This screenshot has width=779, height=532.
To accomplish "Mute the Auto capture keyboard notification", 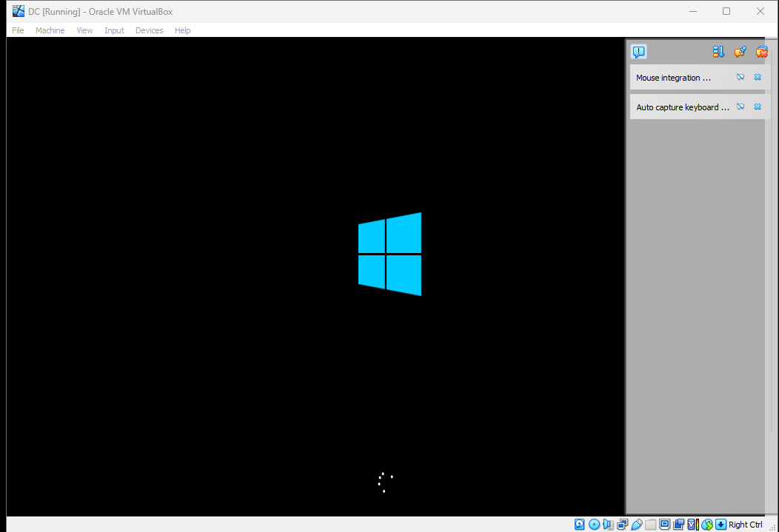I will click(740, 107).
